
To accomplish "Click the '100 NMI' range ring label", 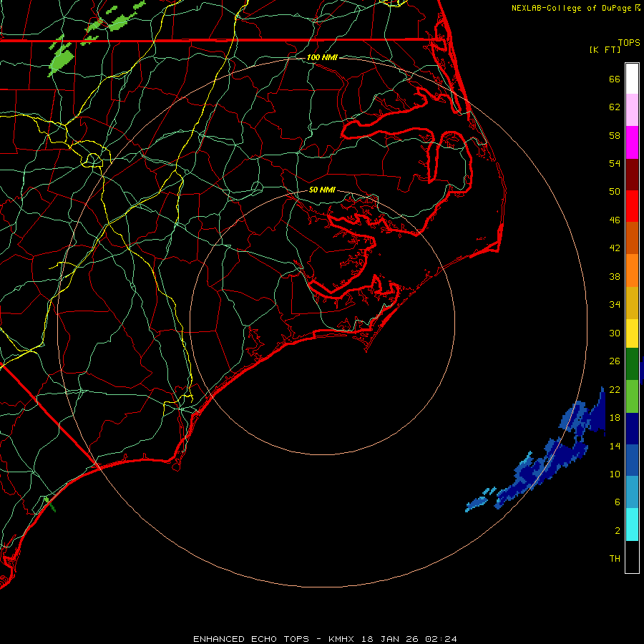I will [322, 57].
